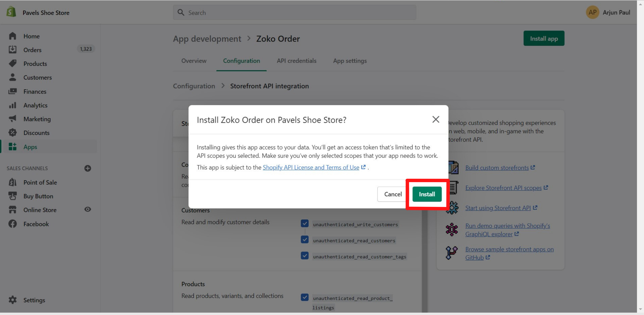The height and width of the screenshot is (315, 644).
Task: Close the install dialog with X
Action: (436, 120)
